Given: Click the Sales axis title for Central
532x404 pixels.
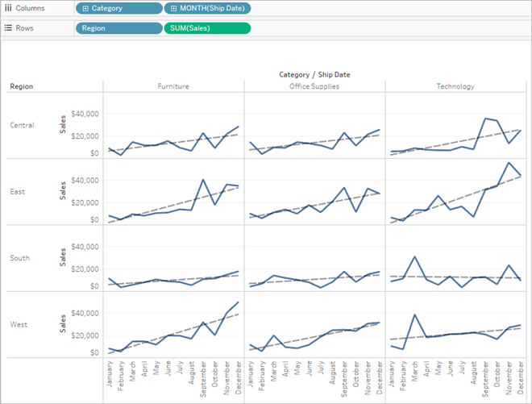Looking at the screenshot, I should point(62,124).
